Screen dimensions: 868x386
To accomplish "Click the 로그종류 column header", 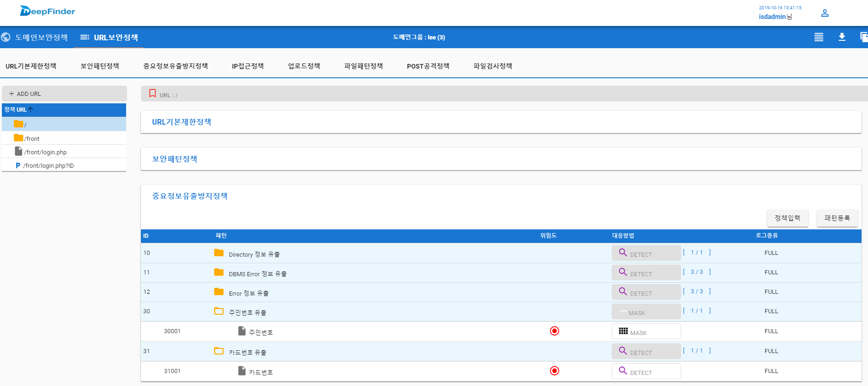I will click(767, 236).
